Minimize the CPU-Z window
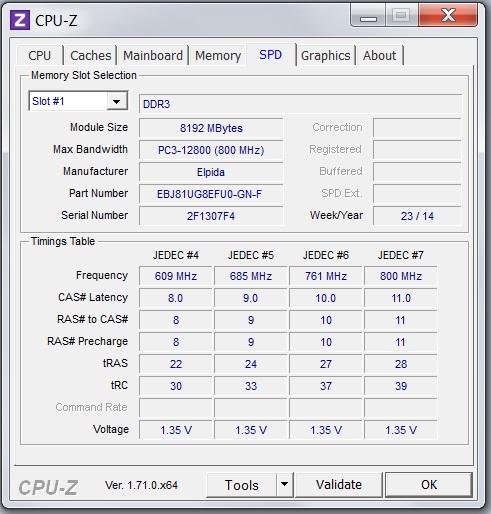 point(368,15)
